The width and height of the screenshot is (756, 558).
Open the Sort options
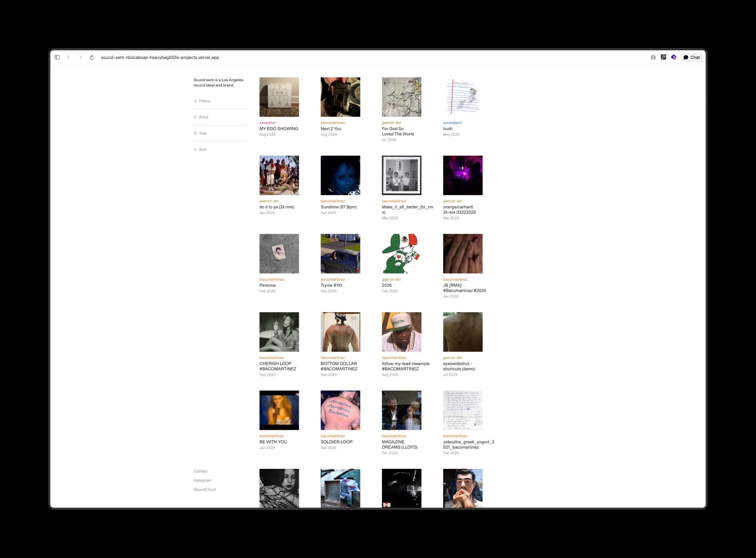pos(220,149)
